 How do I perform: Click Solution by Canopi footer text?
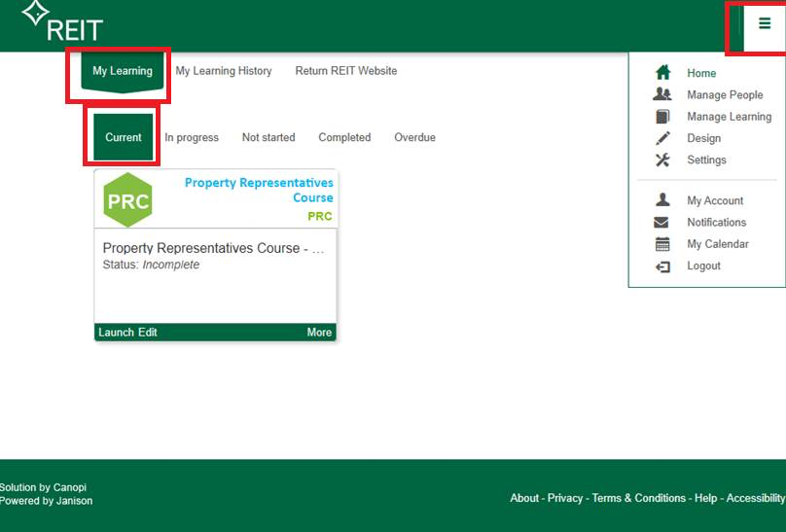pos(43,487)
